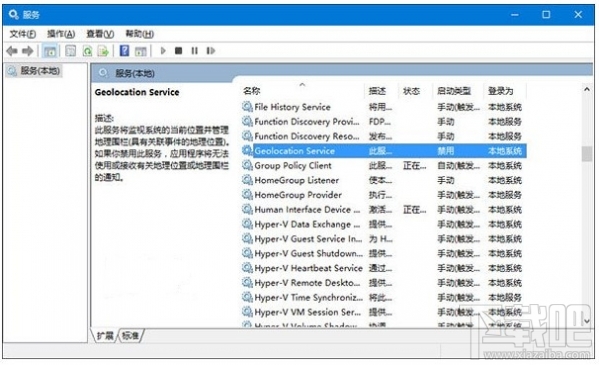This screenshot has width=599, height=365.
Task: Switch to the 标准 tab
Action: point(130,336)
